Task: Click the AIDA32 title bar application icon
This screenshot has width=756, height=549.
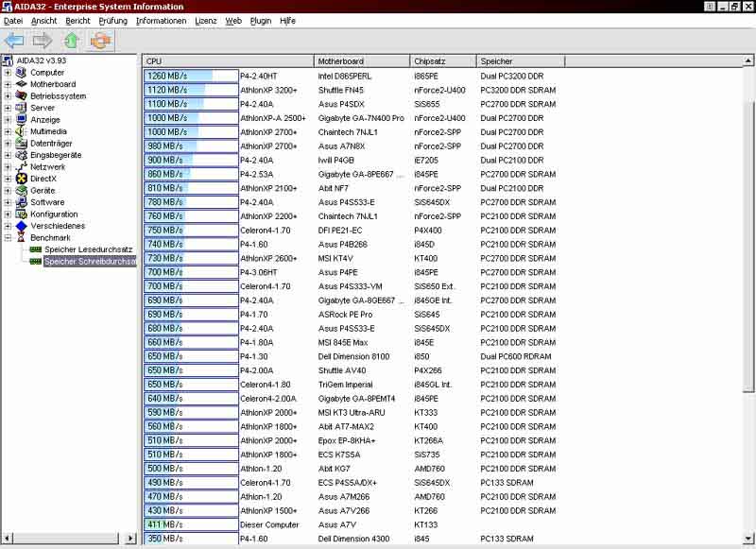Action: [7, 7]
